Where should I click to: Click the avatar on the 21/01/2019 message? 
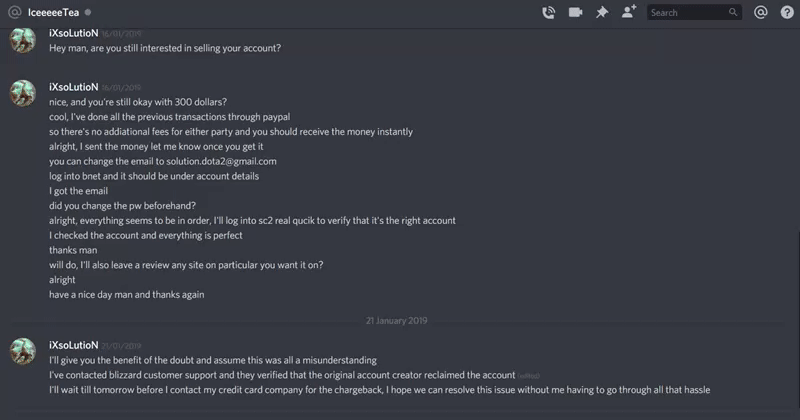(24, 351)
